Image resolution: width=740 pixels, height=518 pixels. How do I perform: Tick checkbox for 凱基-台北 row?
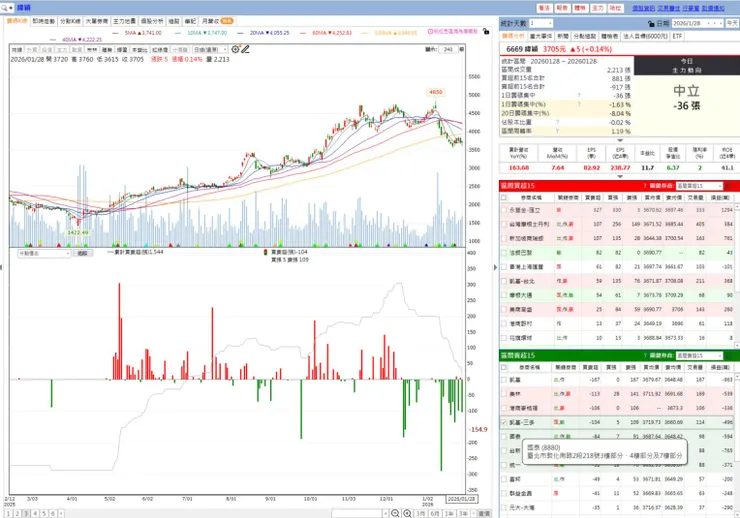click(504, 281)
